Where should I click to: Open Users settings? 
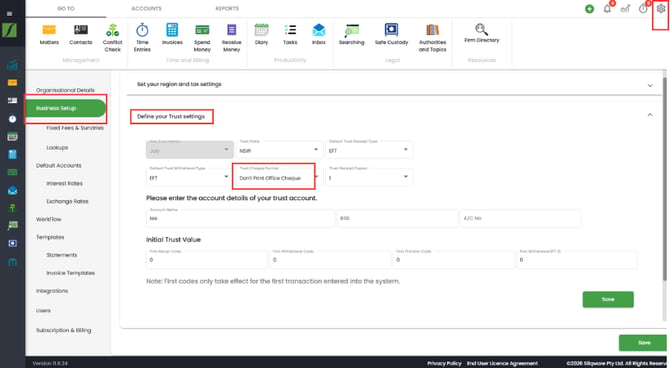pos(43,311)
